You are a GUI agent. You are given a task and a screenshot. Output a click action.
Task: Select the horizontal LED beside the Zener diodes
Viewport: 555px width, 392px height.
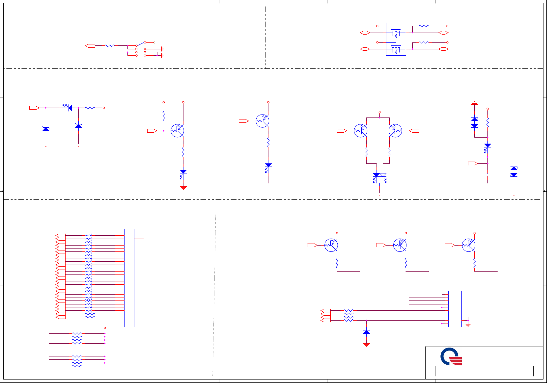pyautogui.click(x=68, y=108)
